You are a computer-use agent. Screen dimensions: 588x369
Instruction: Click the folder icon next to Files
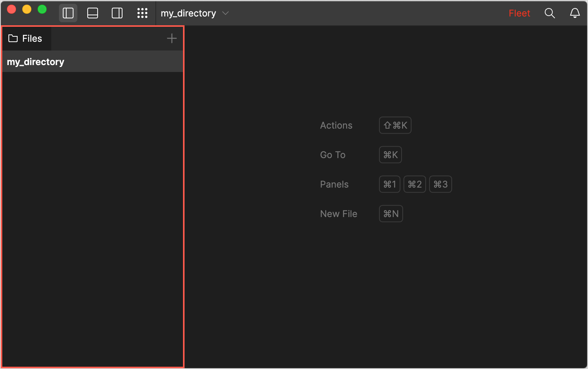(x=13, y=38)
